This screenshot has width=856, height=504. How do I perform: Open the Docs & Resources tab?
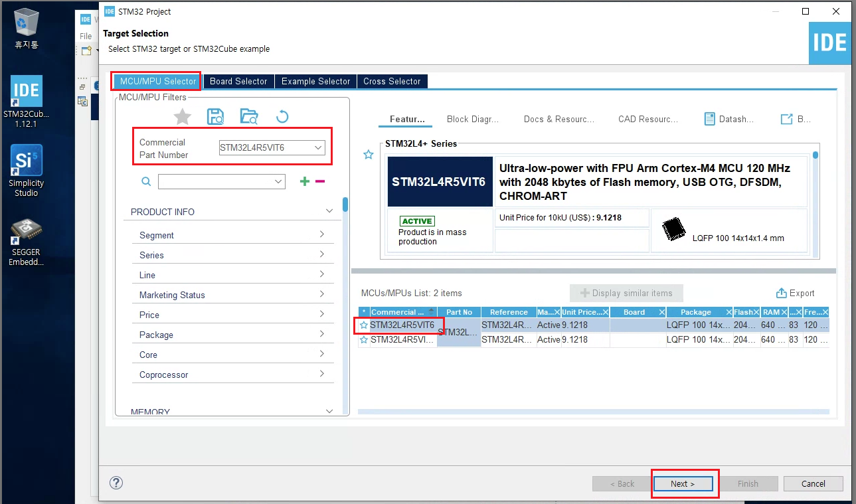(x=558, y=119)
